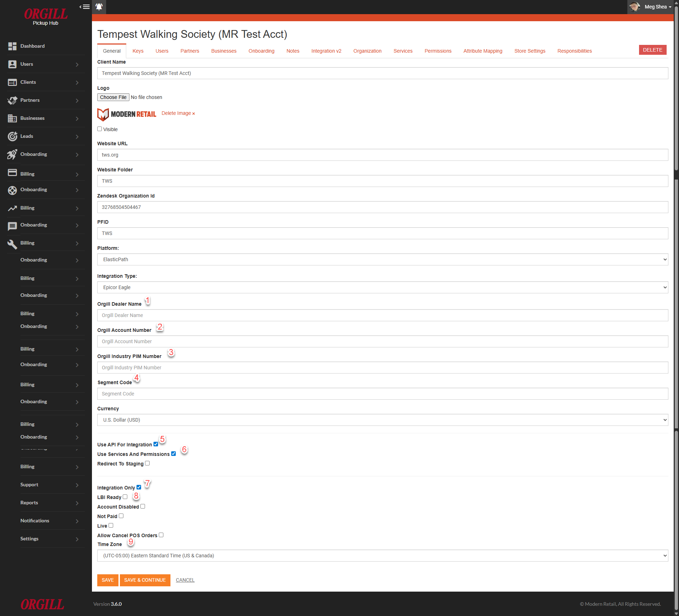The height and width of the screenshot is (616, 679).
Task: Click the credit card icon beside Billing
Action: (x=12, y=172)
